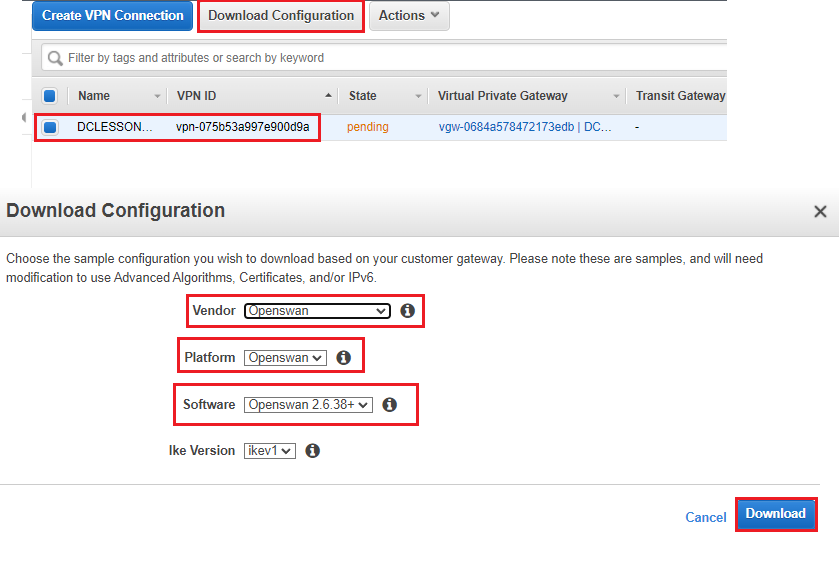Open the Platform dropdown
The width and height of the screenshot is (839, 561).
285,358
